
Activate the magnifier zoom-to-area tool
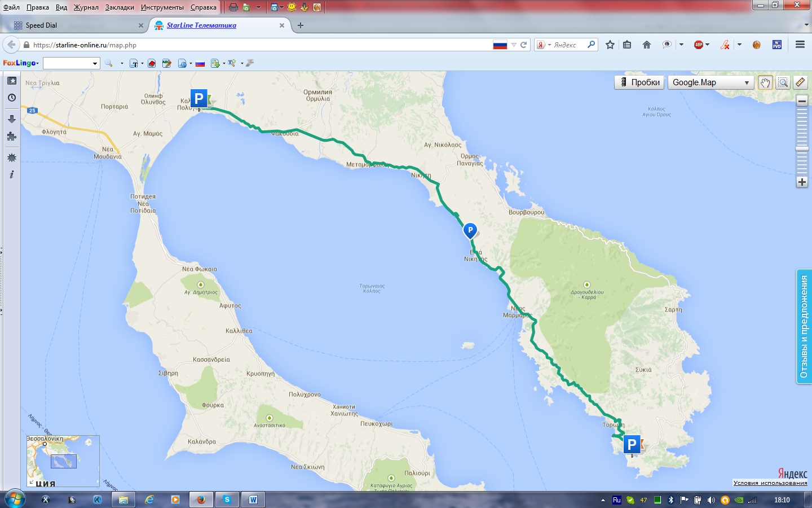783,82
